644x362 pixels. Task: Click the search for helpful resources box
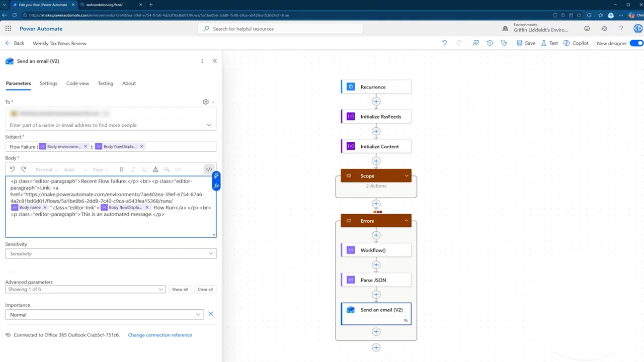pos(280,29)
